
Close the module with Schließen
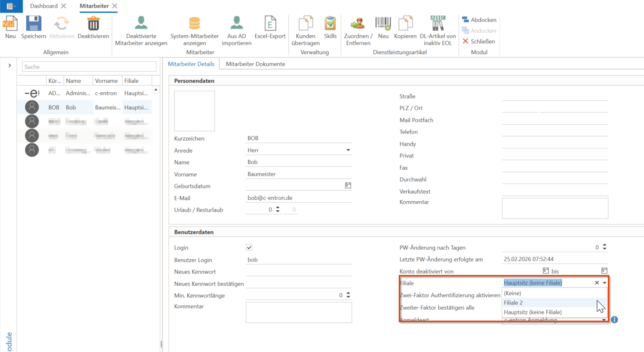(479, 41)
